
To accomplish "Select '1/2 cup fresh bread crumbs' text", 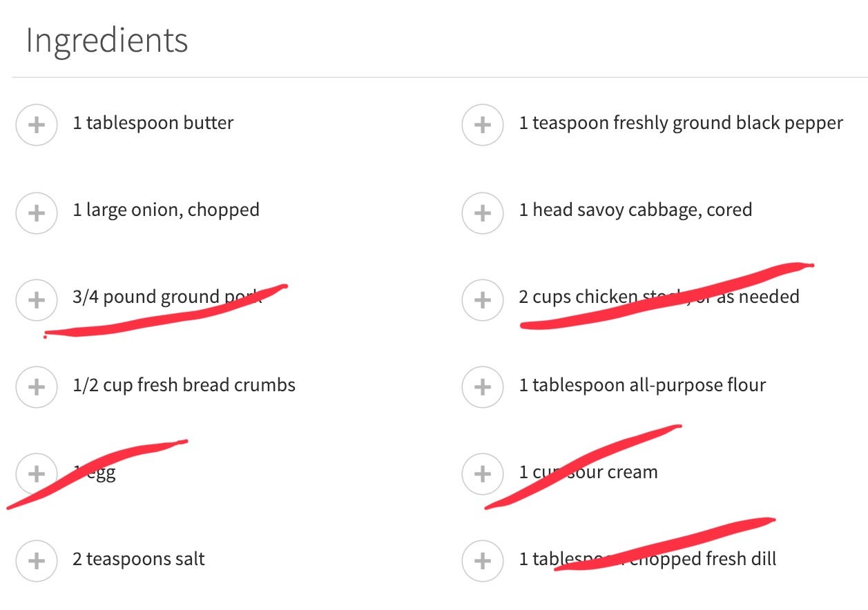I will [184, 385].
